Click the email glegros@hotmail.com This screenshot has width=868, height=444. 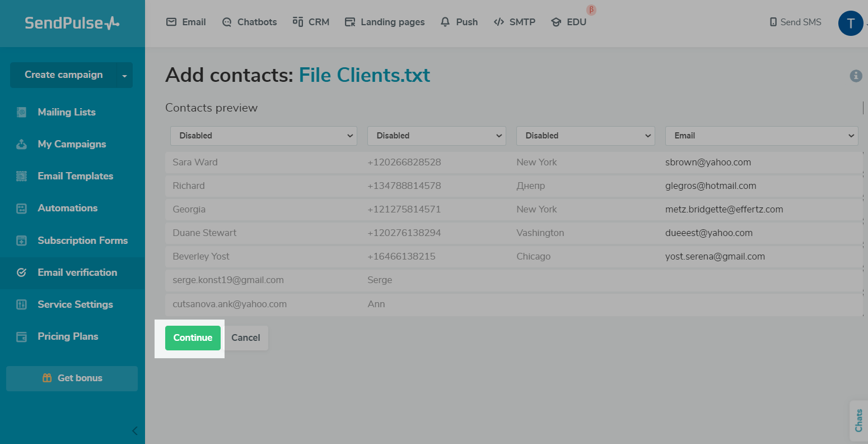click(711, 186)
